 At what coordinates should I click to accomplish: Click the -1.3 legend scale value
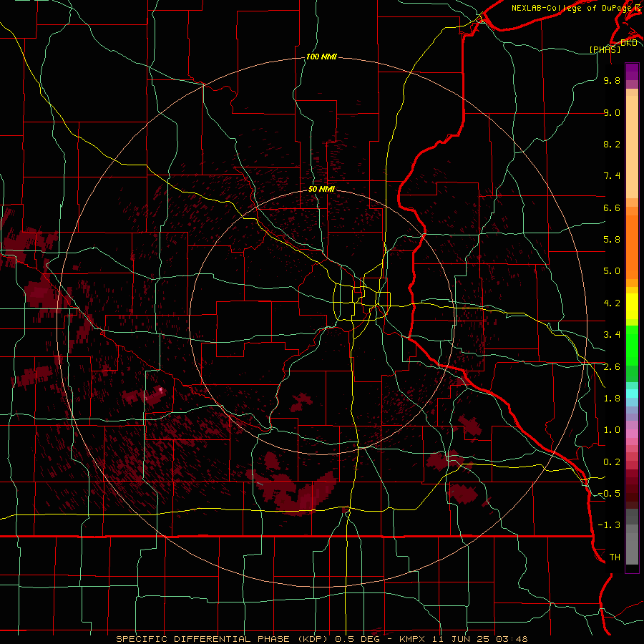click(609, 525)
